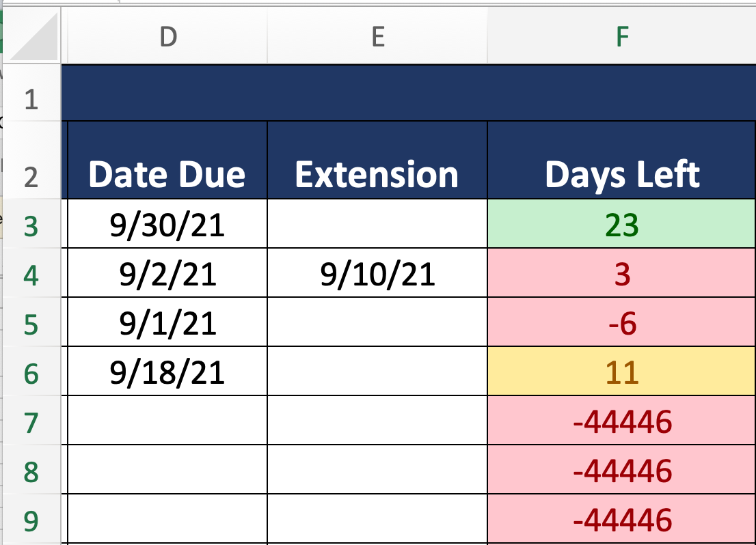Screen dimensions: 756x545
Task: Click the 9/1/21 date cell
Action: [x=167, y=324]
